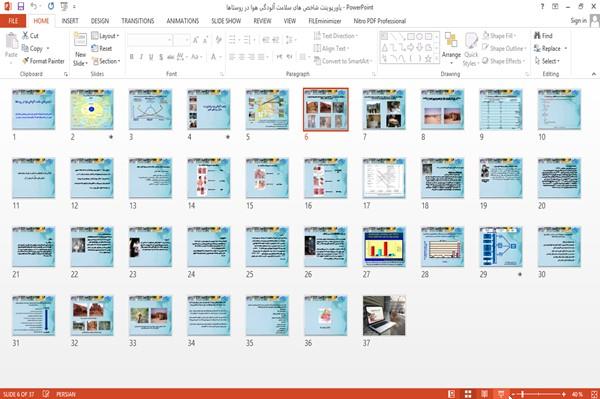600x399 pixels.
Task: Open Reading View from status bar
Action: 484,394
